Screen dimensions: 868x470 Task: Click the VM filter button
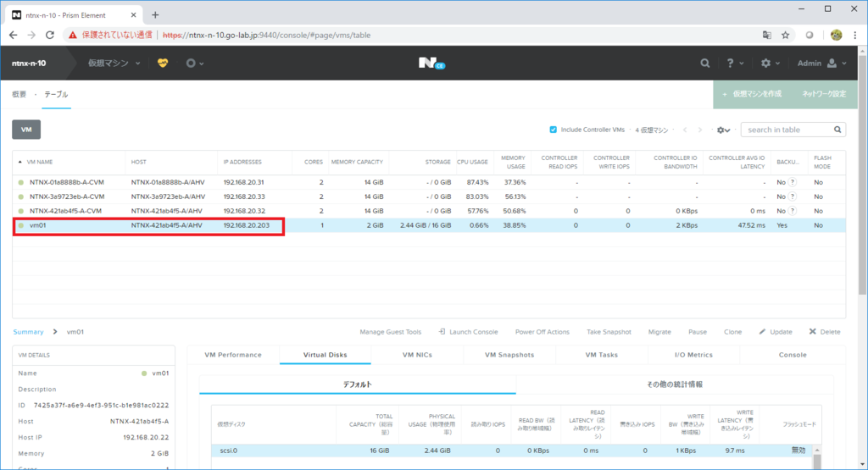coord(26,130)
